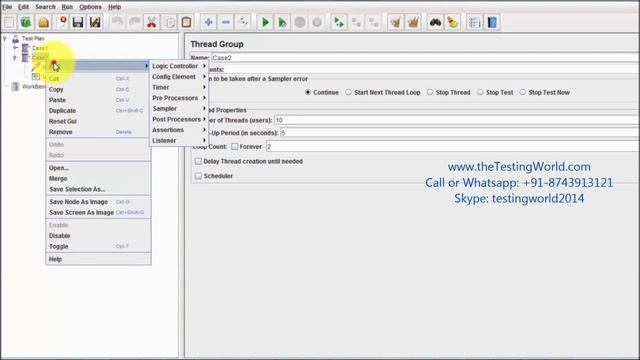Click the gray Stop toolbar icon
The image size is (640, 360).
click(300, 22)
